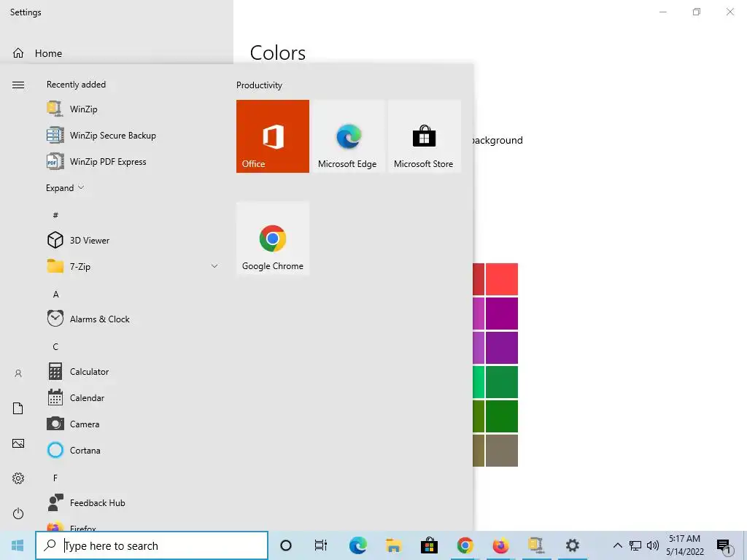Open Task View on taskbar
Image resolution: width=747 pixels, height=560 pixels.
[321, 545]
